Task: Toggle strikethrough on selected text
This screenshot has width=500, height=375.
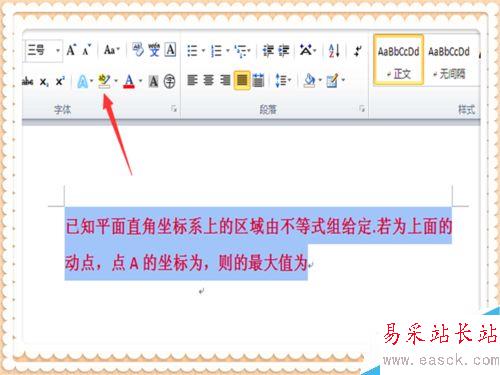Action: tap(28, 81)
